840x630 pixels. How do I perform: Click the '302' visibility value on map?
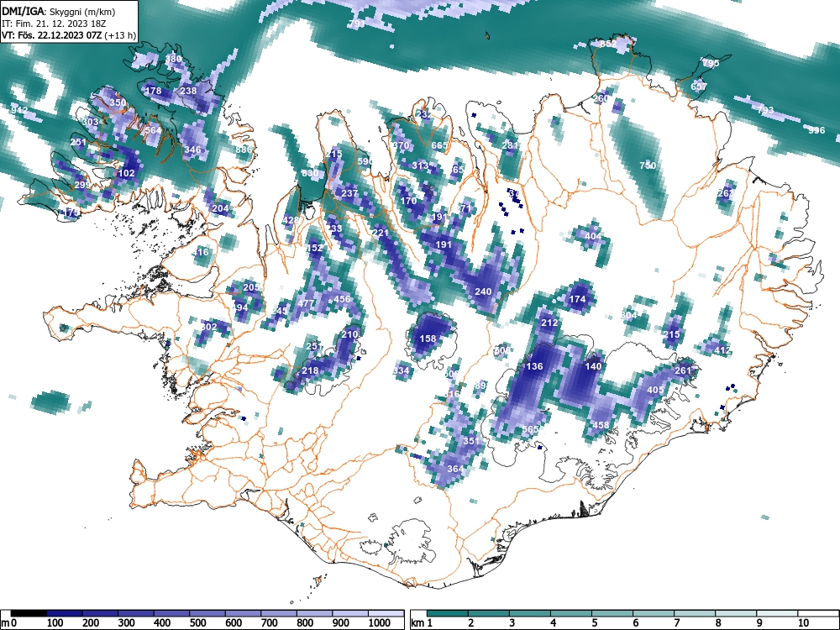point(208,327)
